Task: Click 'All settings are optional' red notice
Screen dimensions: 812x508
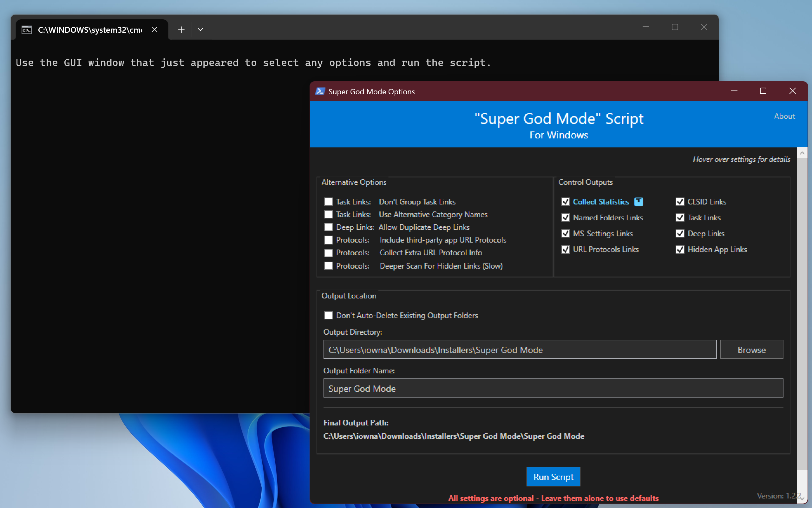Action: pos(553,498)
